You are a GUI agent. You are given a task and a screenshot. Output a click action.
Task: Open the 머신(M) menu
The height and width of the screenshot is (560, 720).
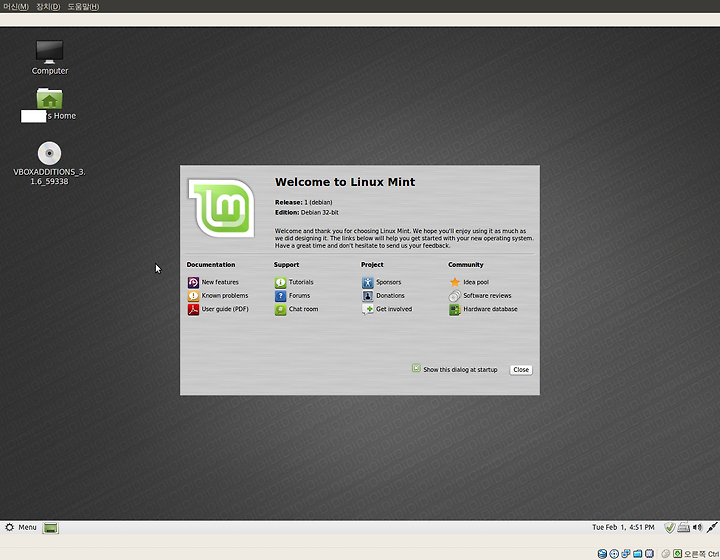tap(16, 6)
